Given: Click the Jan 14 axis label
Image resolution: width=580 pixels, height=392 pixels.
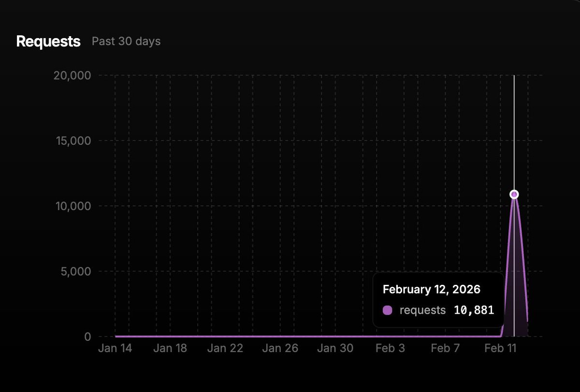Looking at the screenshot, I should pyautogui.click(x=115, y=348).
